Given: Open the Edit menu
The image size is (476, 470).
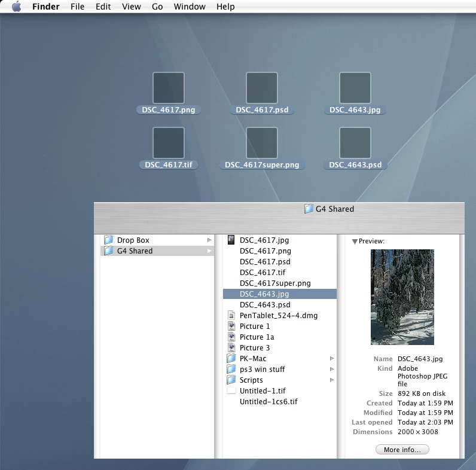Looking at the screenshot, I should pos(103,7).
